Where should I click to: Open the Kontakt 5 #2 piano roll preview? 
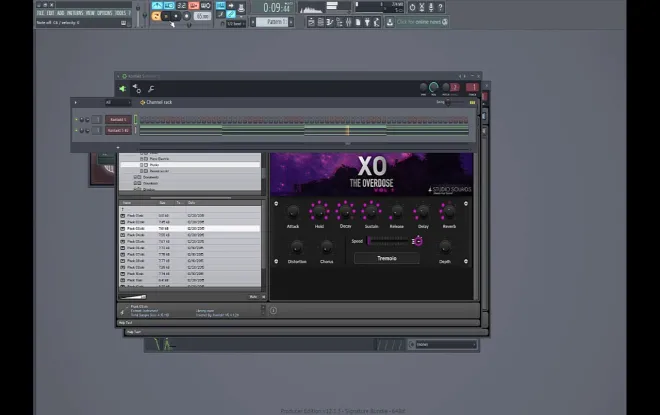pos(303,131)
